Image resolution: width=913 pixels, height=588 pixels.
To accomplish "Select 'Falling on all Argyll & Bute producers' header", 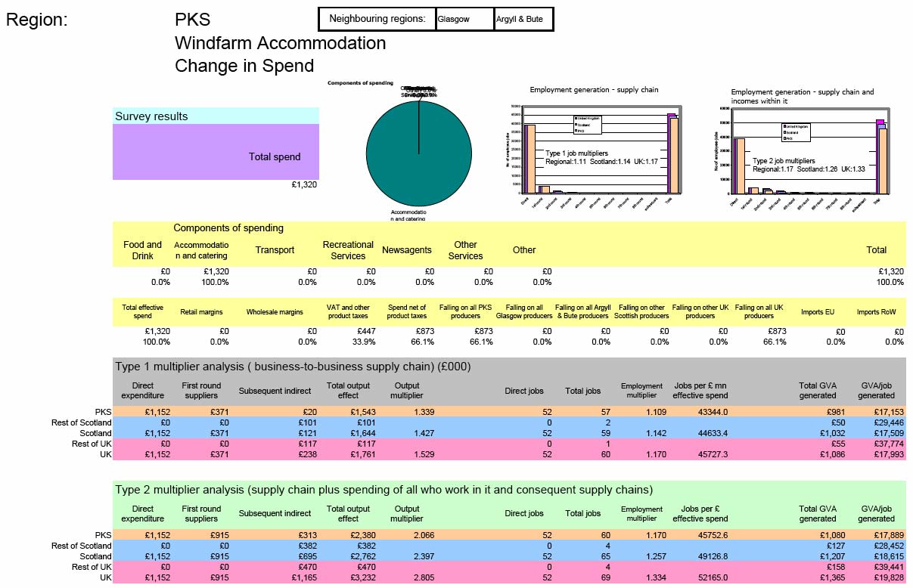I will [x=582, y=311].
